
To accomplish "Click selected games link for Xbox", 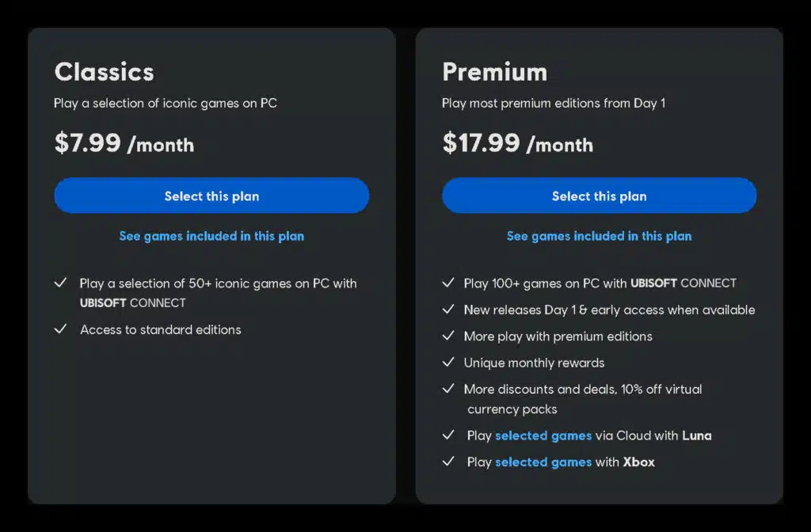I will pos(543,462).
